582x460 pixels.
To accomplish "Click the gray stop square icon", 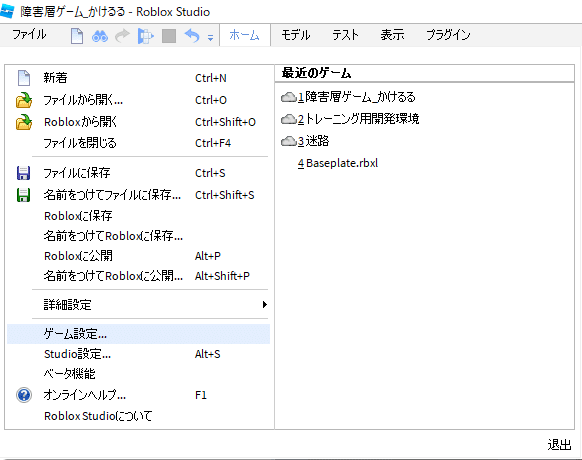I will click(169, 36).
